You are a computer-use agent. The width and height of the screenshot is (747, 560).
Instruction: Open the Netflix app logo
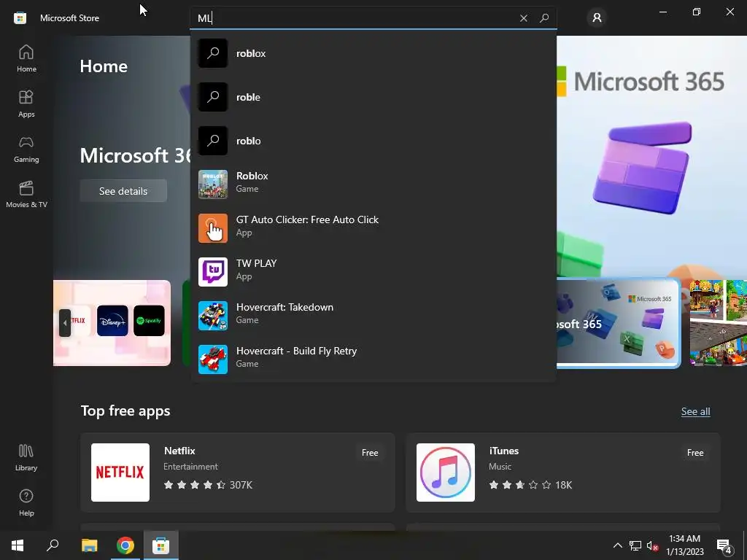120,472
